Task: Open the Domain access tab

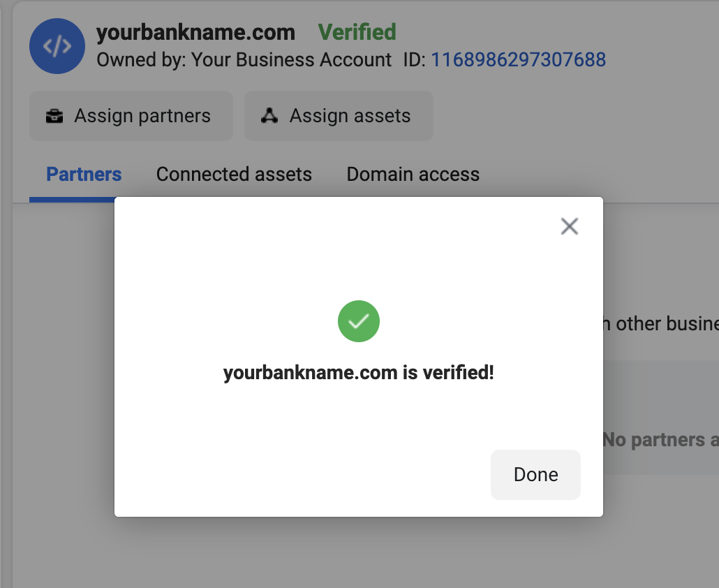Action: [x=413, y=174]
